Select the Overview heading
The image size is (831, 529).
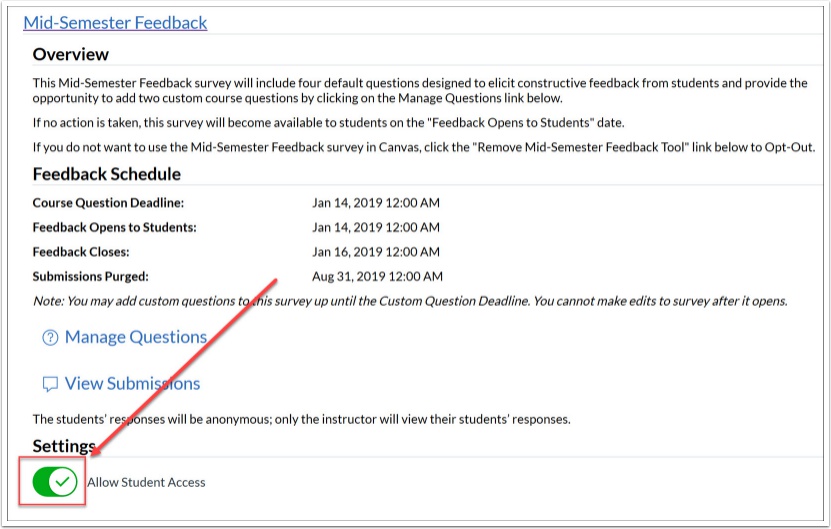tap(70, 54)
